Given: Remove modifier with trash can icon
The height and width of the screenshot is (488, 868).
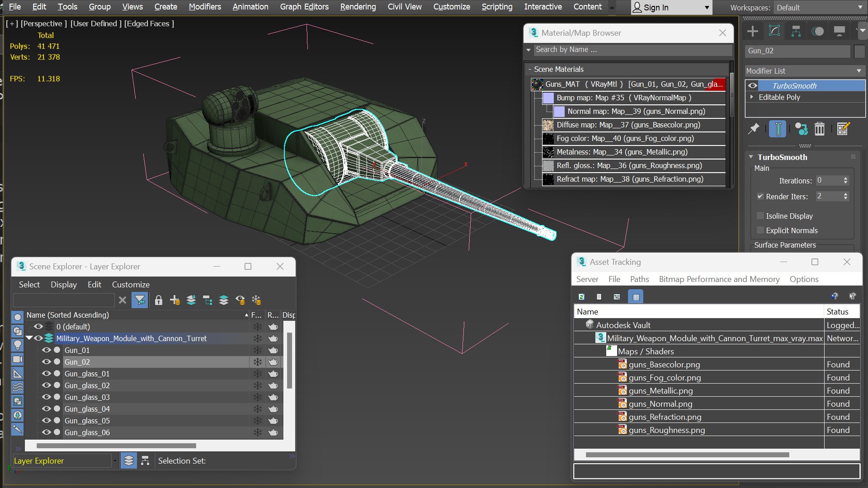Looking at the screenshot, I should 820,129.
